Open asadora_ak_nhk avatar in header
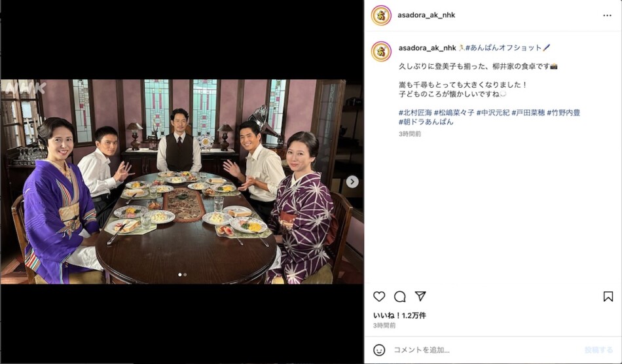Screen dimensions: 622x364 (x=381, y=16)
